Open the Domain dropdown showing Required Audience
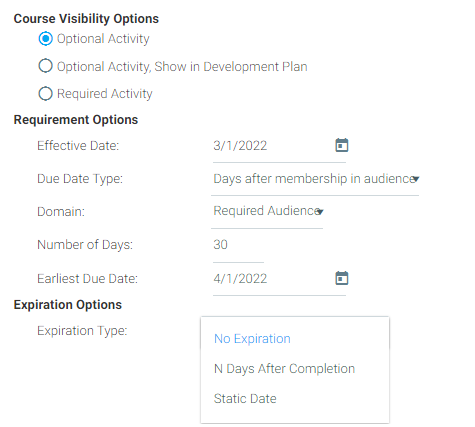The image size is (475, 427). (x=267, y=211)
